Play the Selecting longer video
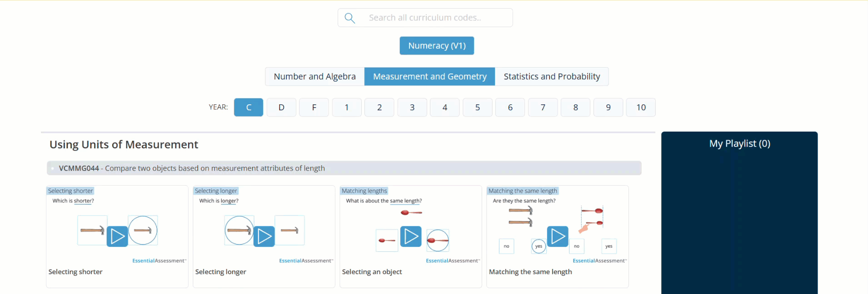The width and height of the screenshot is (868, 294). [x=264, y=236]
